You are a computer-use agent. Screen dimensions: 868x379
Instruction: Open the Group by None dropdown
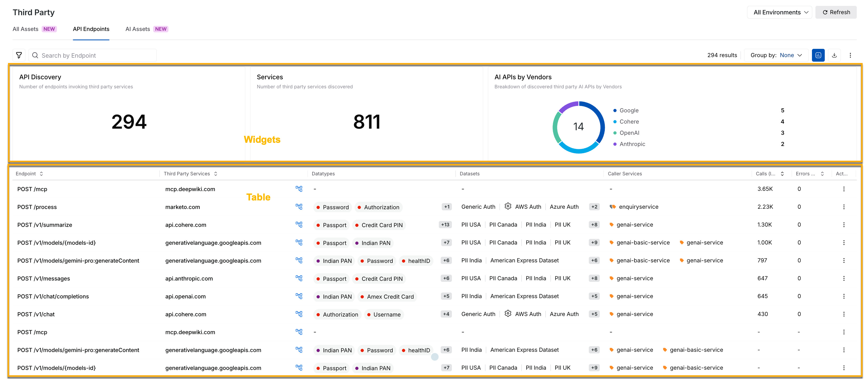(776, 55)
